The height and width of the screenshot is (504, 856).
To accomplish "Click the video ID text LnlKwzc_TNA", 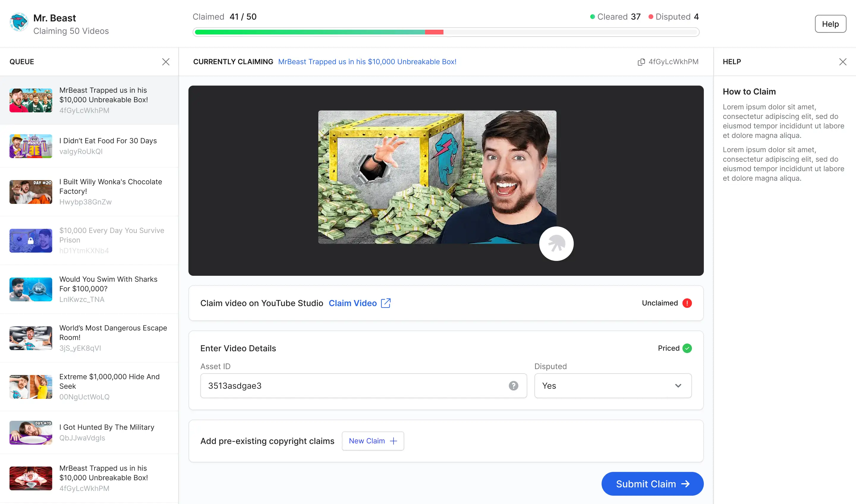I will click(x=82, y=300).
